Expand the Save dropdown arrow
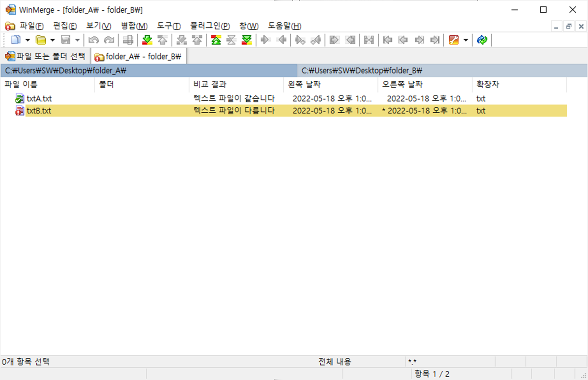The height and width of the screenshot is (380, 588). tap(77, 40)
